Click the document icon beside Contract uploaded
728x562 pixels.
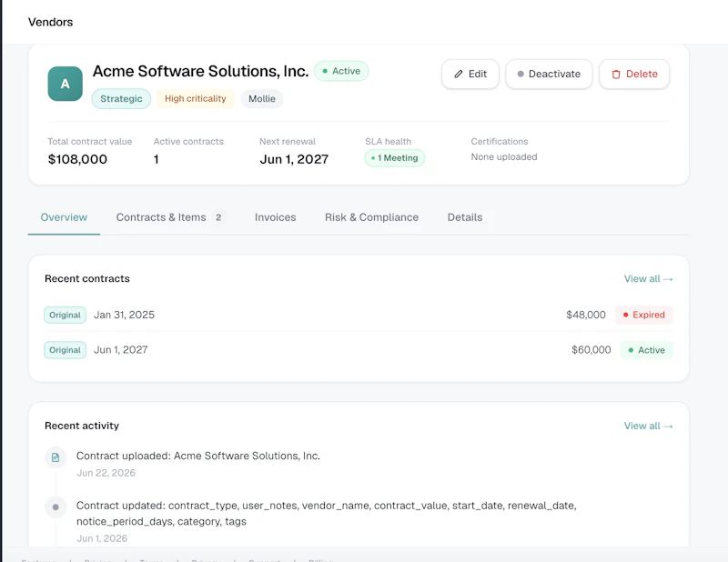tap(56, 457)
